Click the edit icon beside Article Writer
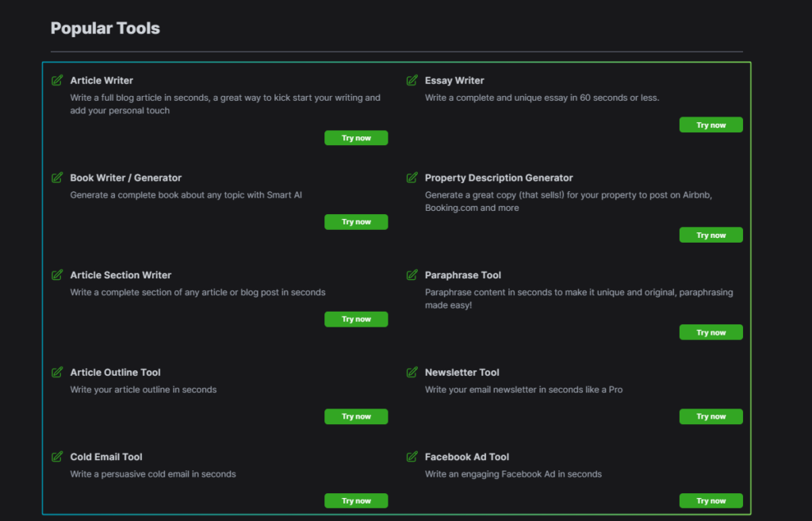This screenshot has width=812, height=521. (57, 80)
